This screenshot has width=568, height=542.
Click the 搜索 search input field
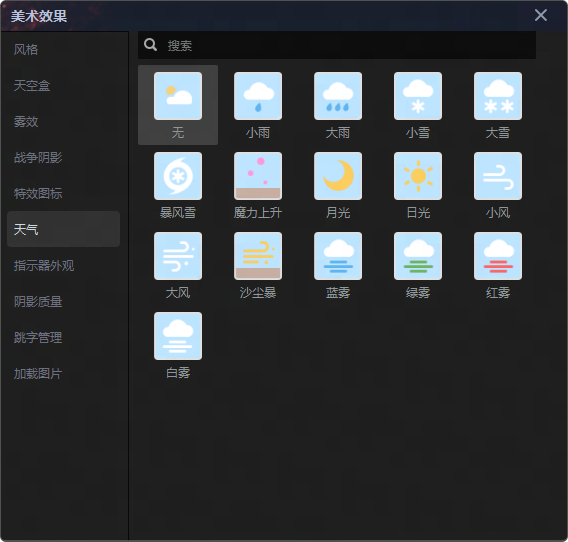coord(337,45)
